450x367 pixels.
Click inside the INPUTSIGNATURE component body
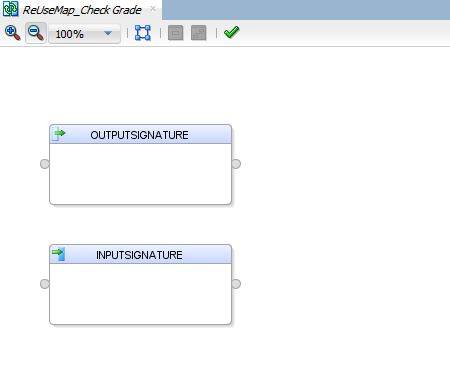tap(140, 294)
